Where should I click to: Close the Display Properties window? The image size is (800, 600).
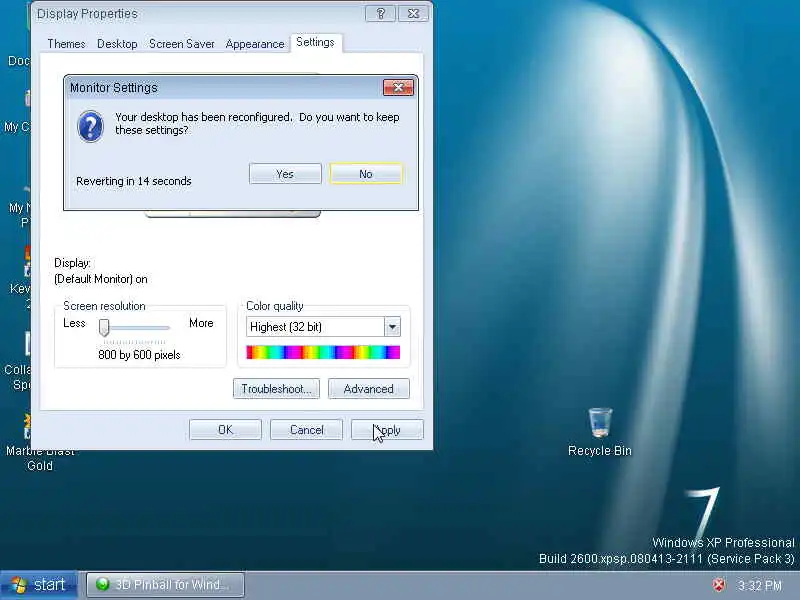click(413, 14)
